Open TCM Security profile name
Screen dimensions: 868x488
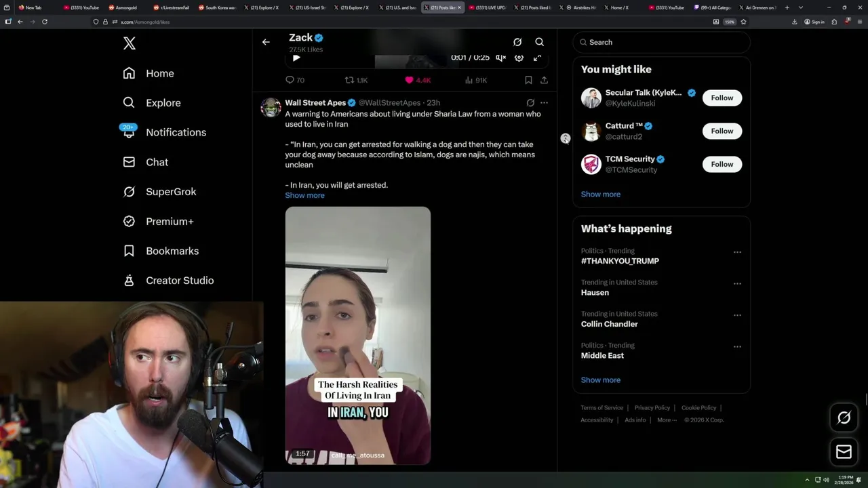point(630,159)
